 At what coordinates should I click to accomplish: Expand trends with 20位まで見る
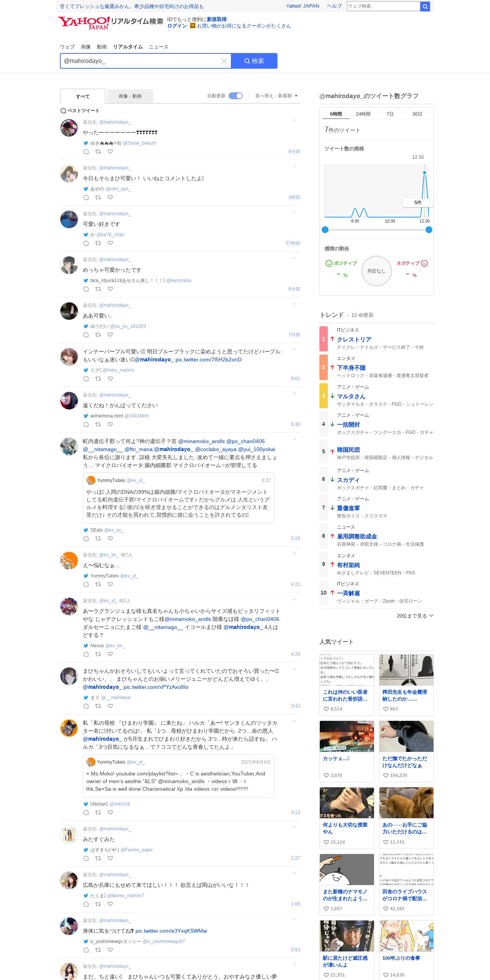[x=415, y=616]
